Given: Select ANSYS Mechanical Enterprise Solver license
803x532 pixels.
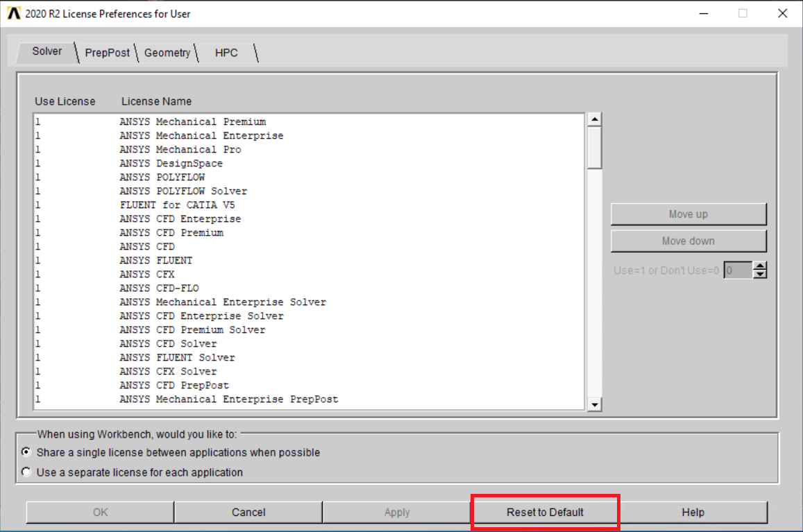Looking at the screenshot, I should tap(309, 302).
